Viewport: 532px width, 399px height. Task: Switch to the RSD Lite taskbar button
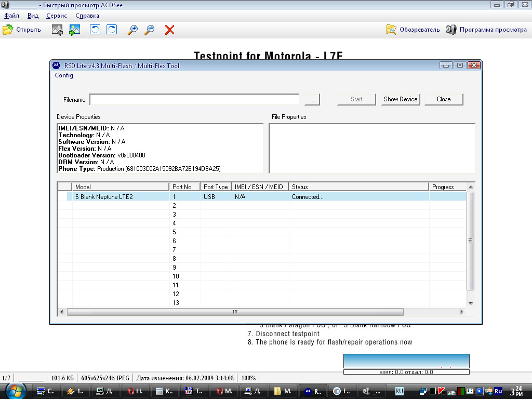coord(313,391)
